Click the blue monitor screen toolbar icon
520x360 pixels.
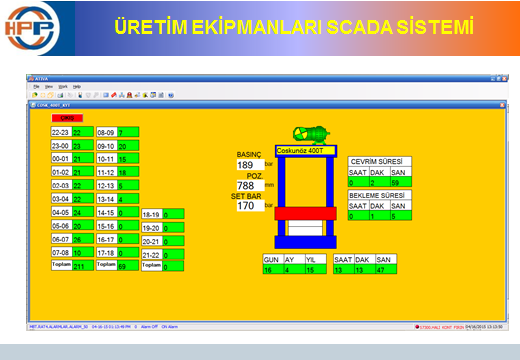pyautogui.click(x=106, y=95)
